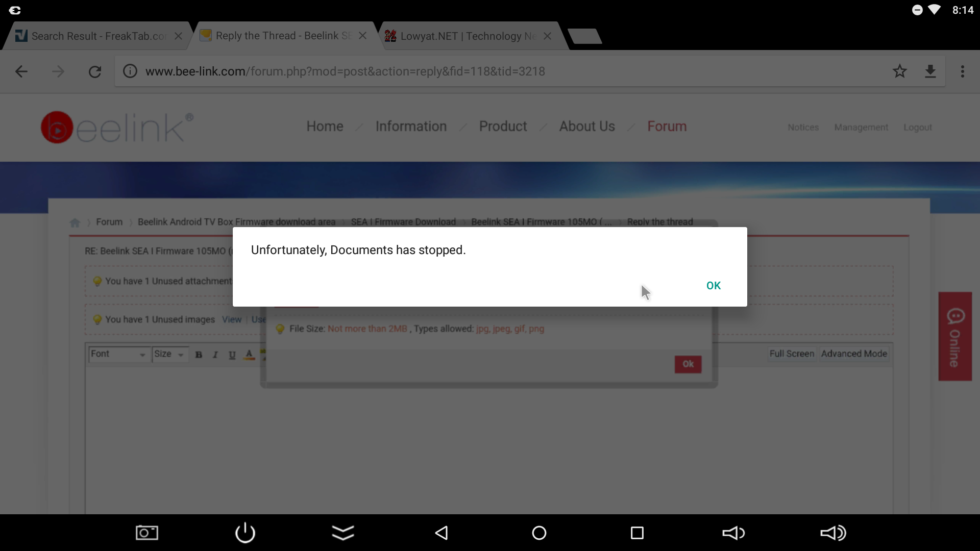Click OK to dismiss Documents stopped error

tap(714, 285)
